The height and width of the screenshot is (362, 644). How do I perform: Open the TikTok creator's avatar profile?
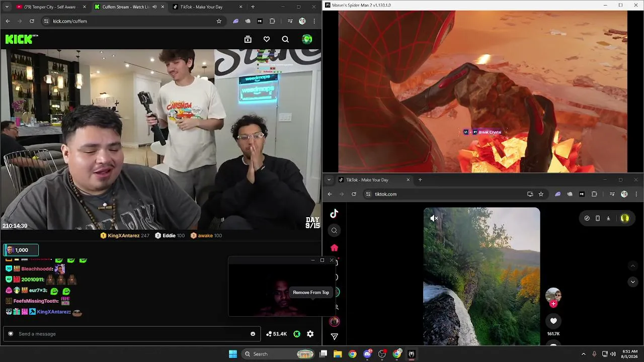pos(553,295)
